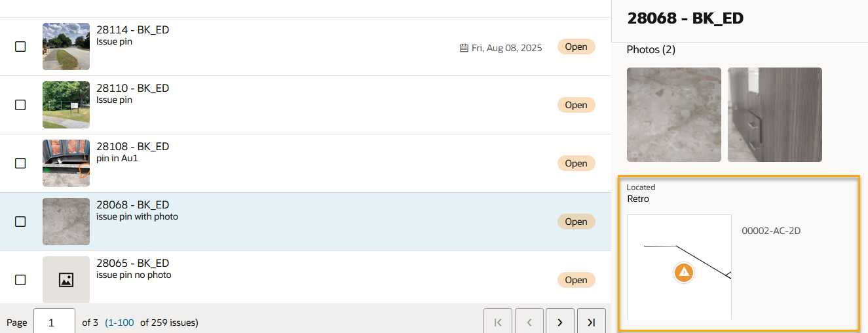Select checkbox for issue 28114 - BK_ED
The height and width of the screenshot is (333, 868).
pos(20,47)
